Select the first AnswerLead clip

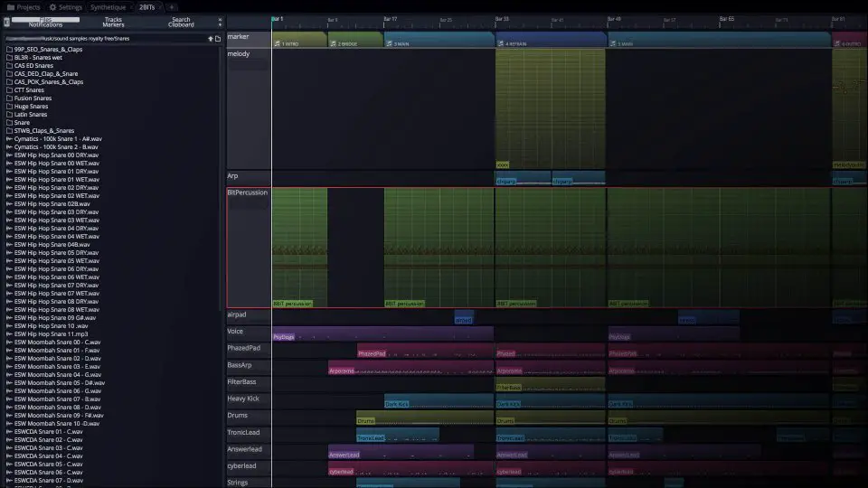[401, 452]
